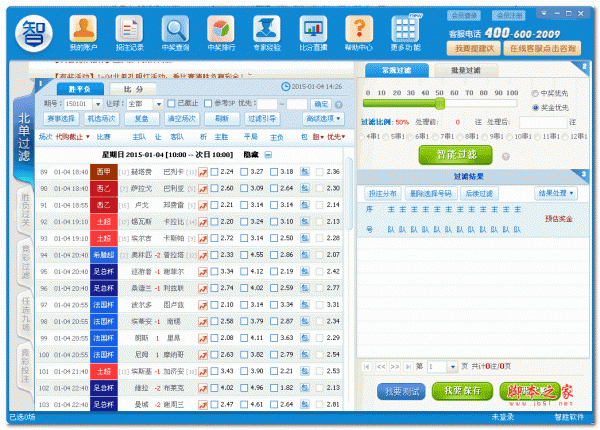Screen dimensions: 600x430
Task: Toggle the 已截止 checkbox
Action: pyautogui.click(x=171, y=103)
